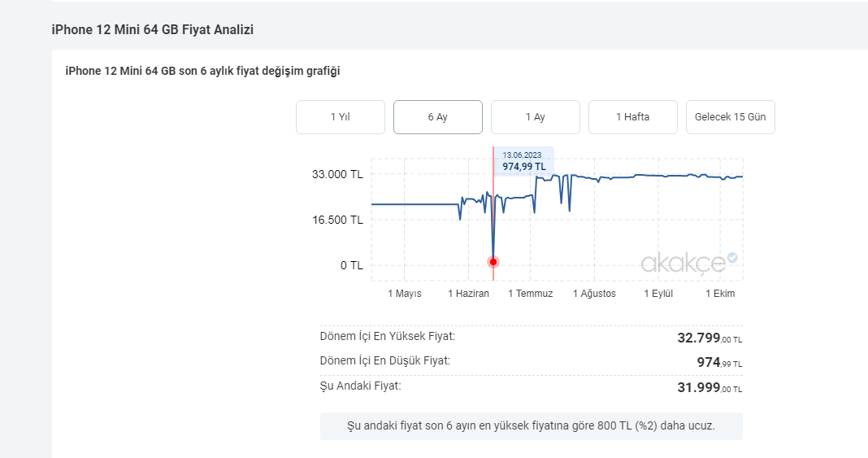
Task: Click the 1 Ekim axis label
Action: [x=719, y=294]
